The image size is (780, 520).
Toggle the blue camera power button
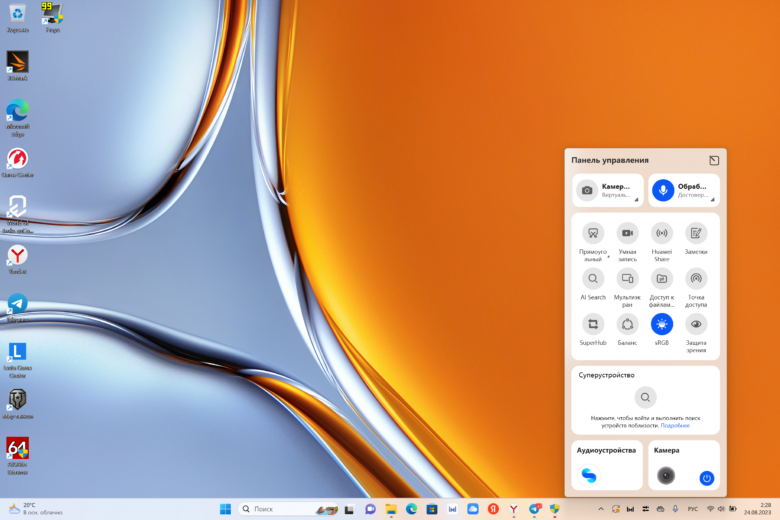(706, 478)
